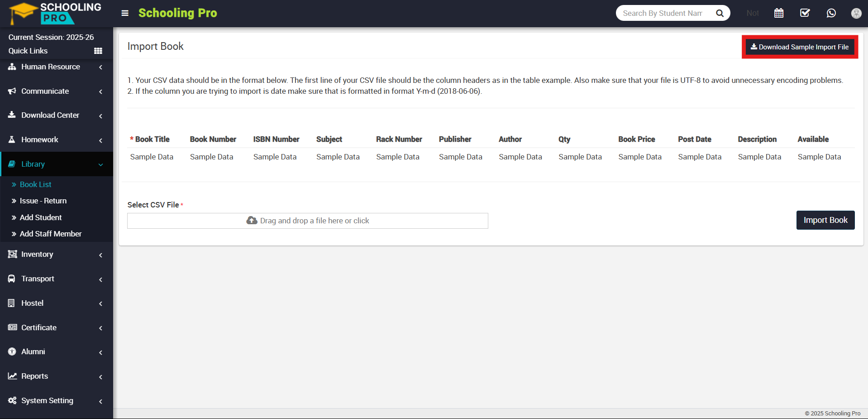This screenshot has width=868, height=419.
Task: Click Download Sample Import File button
Action: [x=800, y=47]
